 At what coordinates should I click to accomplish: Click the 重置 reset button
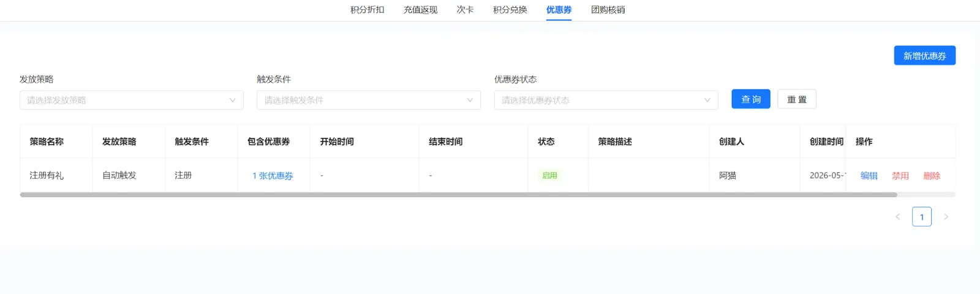pyautogui.click(x=796, y=99)
